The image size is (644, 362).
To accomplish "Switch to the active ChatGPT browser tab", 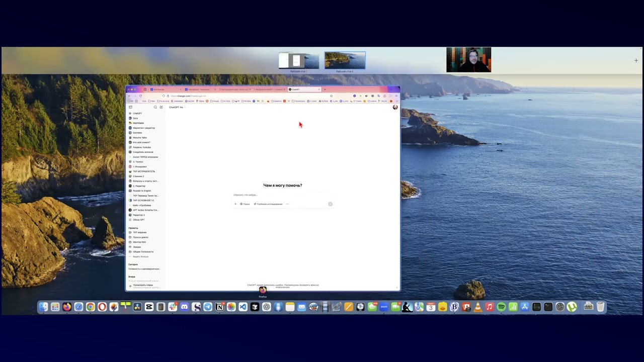I will coord(303,89).
